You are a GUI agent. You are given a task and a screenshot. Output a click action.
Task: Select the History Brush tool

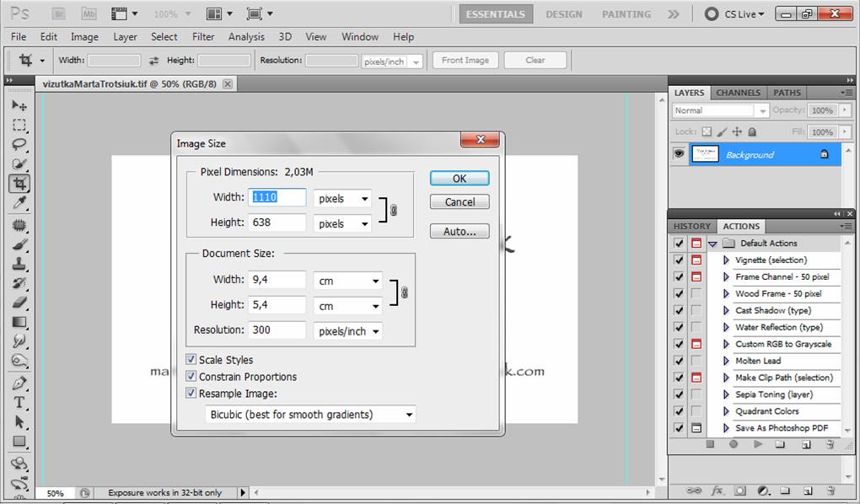(19, 283)
